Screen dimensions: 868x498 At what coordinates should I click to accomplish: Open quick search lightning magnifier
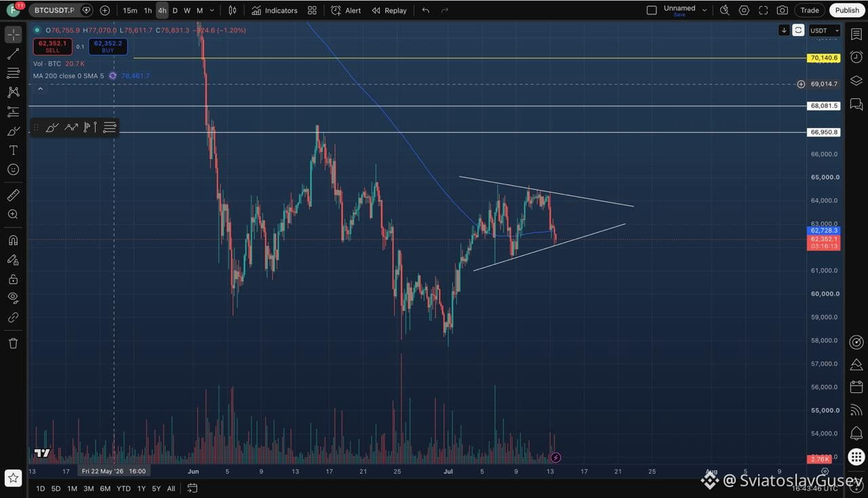pyautogui.click(x=725, y=10)
